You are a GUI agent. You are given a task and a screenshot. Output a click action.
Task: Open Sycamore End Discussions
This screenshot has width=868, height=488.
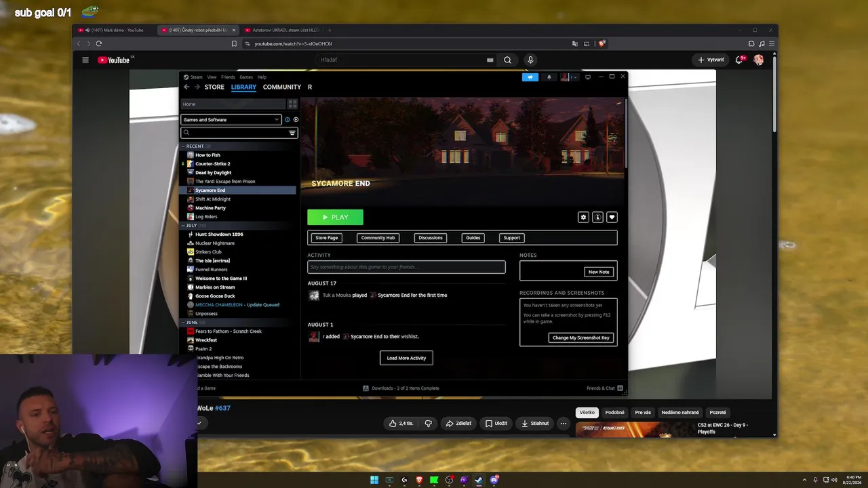(431, 238)
